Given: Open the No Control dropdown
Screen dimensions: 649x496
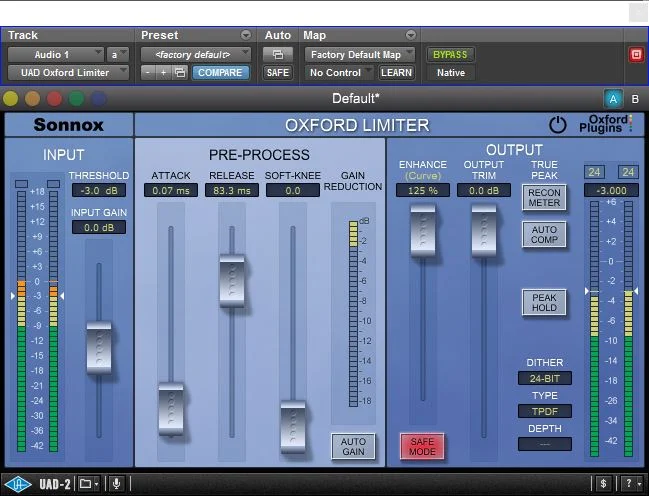Looking at the screenshot, I should pos(339,72).
